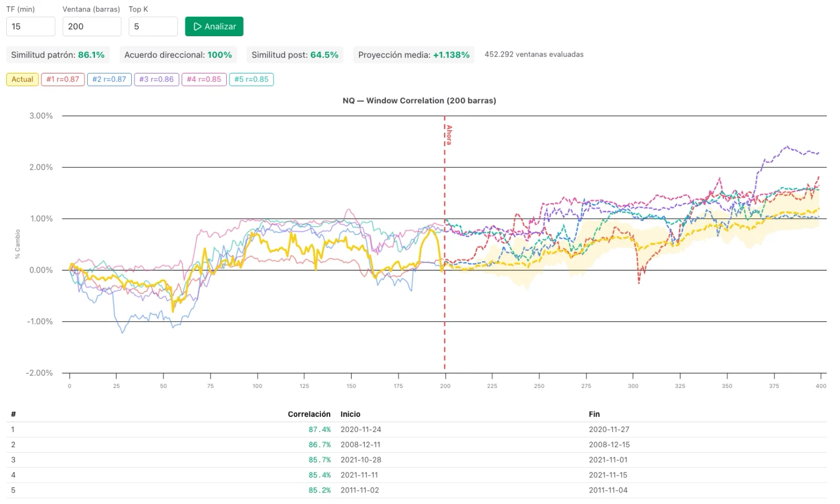Click the Analizar play button

(214, 26)
